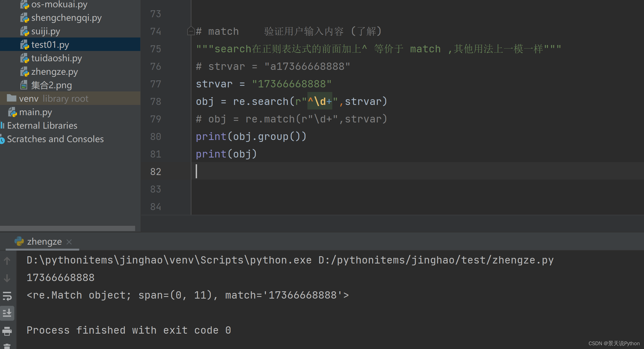The image size is (644, 349).
Task: Select venv library root folder
Action: coord(70,98)
